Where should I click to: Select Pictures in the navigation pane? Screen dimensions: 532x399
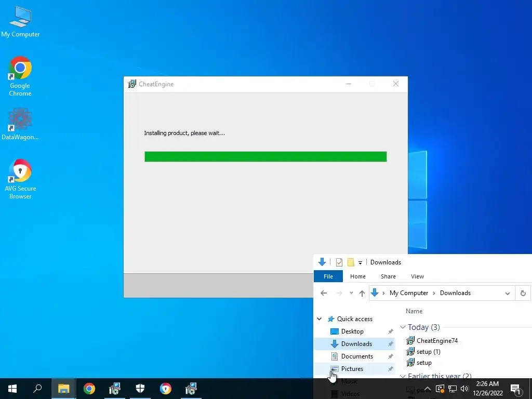[352, 368]
